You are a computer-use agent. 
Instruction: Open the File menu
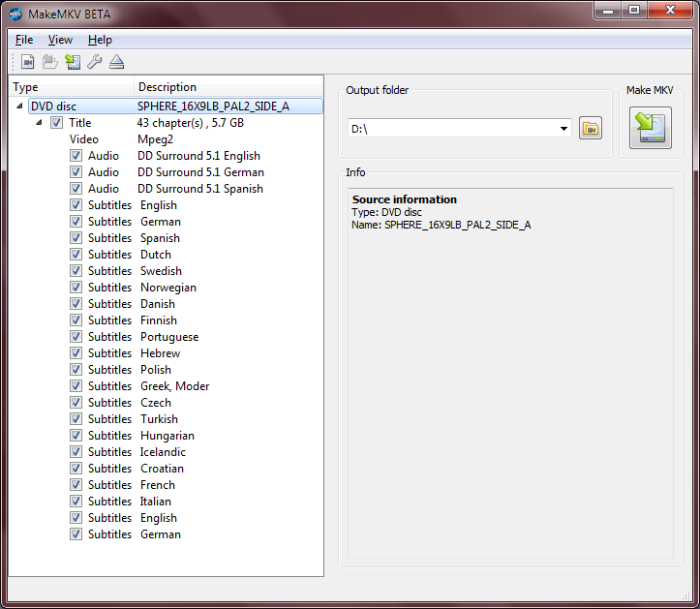(24, 40)
